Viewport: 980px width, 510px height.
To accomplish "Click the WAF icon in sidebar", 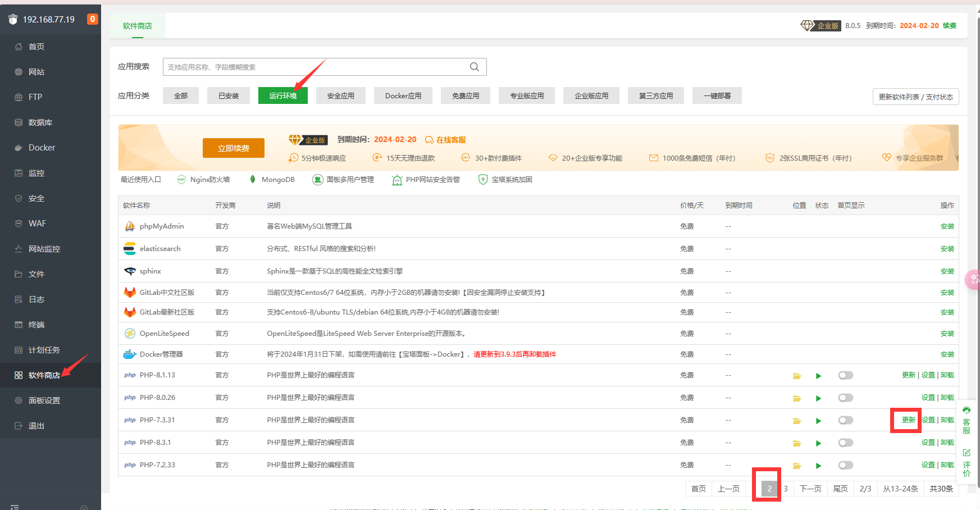I will pyautogui.click(x=19, y=224).
